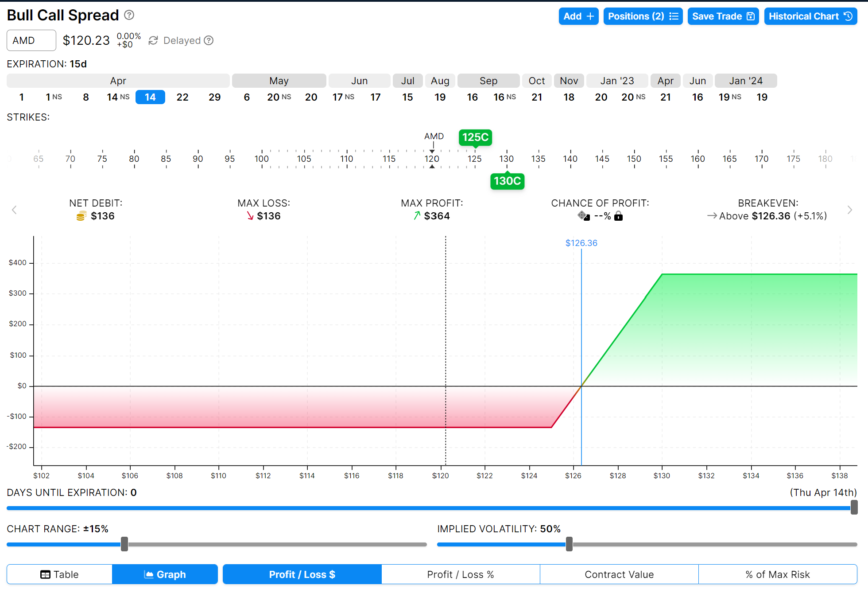Select Profit / Loss % display mode

click(460, 574)
